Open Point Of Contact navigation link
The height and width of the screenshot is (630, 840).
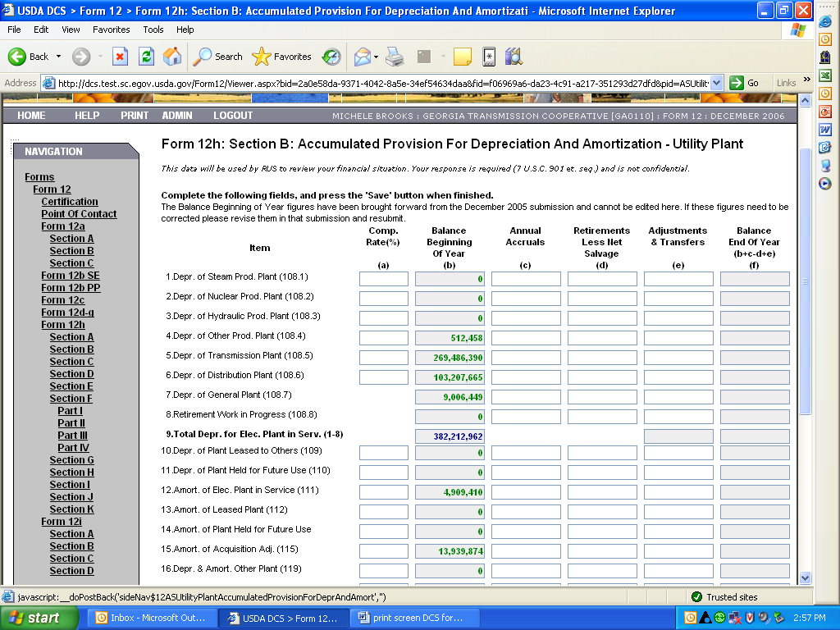click(x=79, y=214)
